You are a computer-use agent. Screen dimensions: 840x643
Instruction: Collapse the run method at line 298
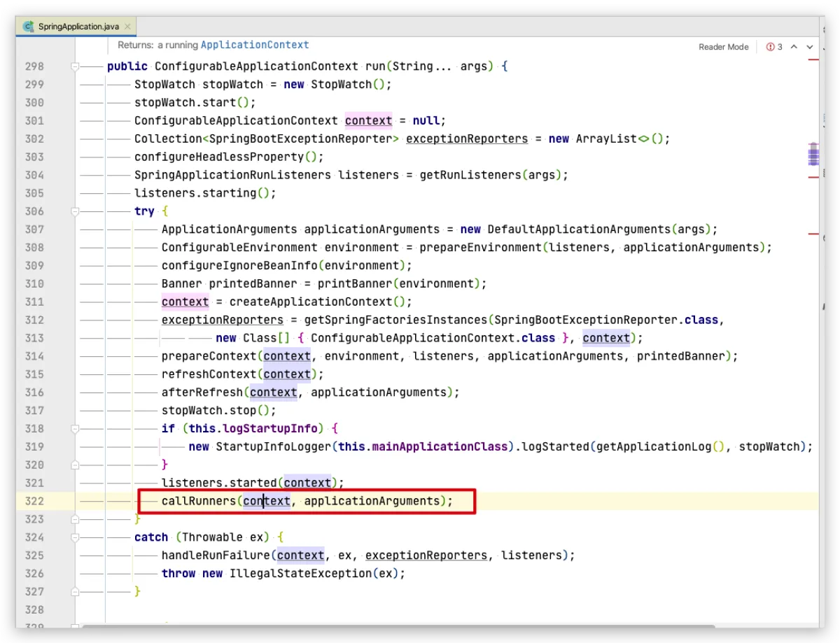[x=75, y=66]
